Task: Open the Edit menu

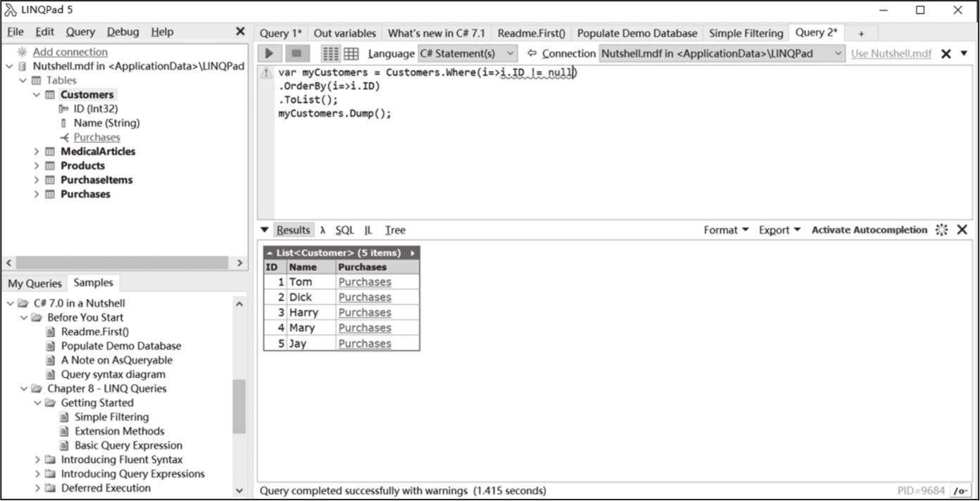Action: [44, 32]
